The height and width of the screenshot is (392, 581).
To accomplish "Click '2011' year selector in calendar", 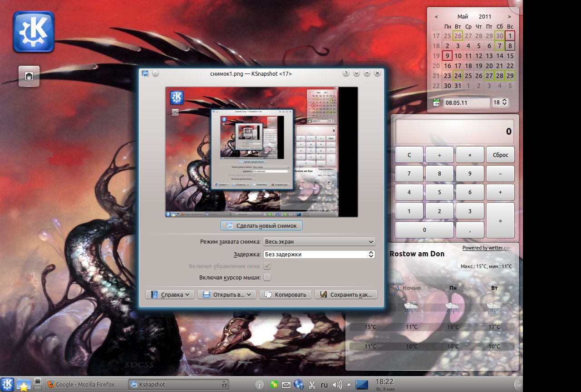I will pyautogui.click(x=485, y=17).
